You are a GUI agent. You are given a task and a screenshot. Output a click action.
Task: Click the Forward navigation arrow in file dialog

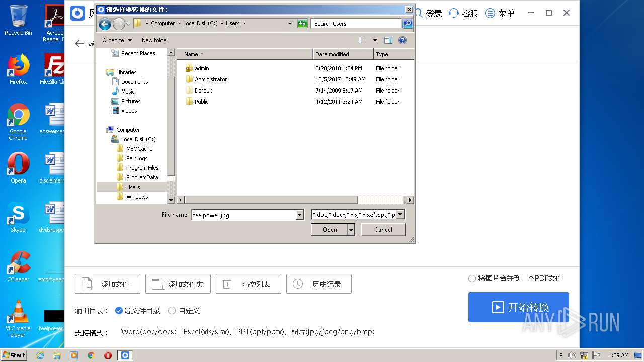click(x=119, y=24)
